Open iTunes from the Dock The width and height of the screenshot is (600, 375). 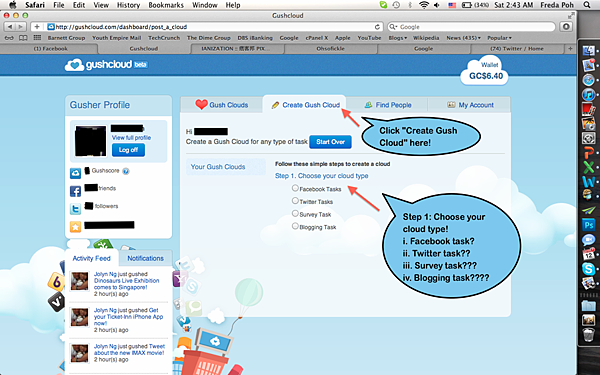(x=588, y=94)
